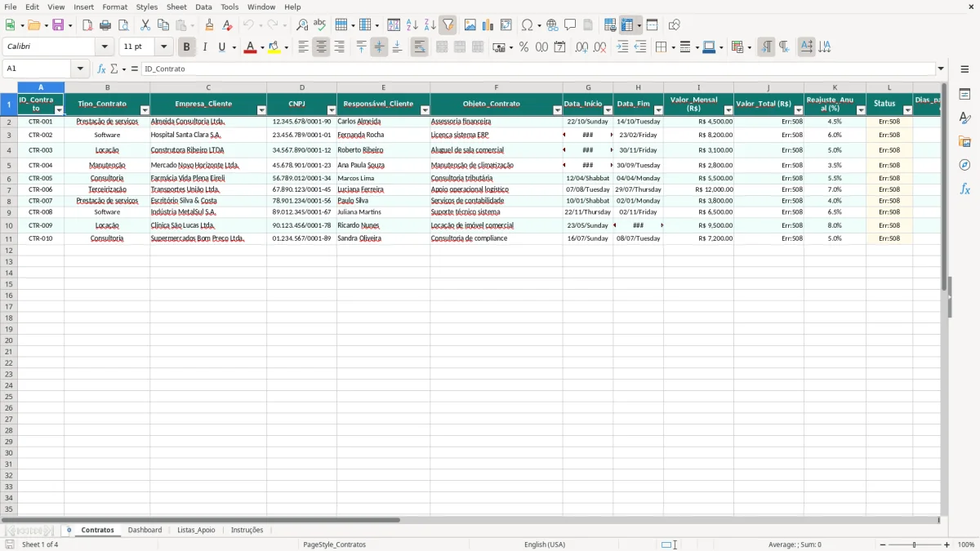Run the spelling check

(320, 25)
